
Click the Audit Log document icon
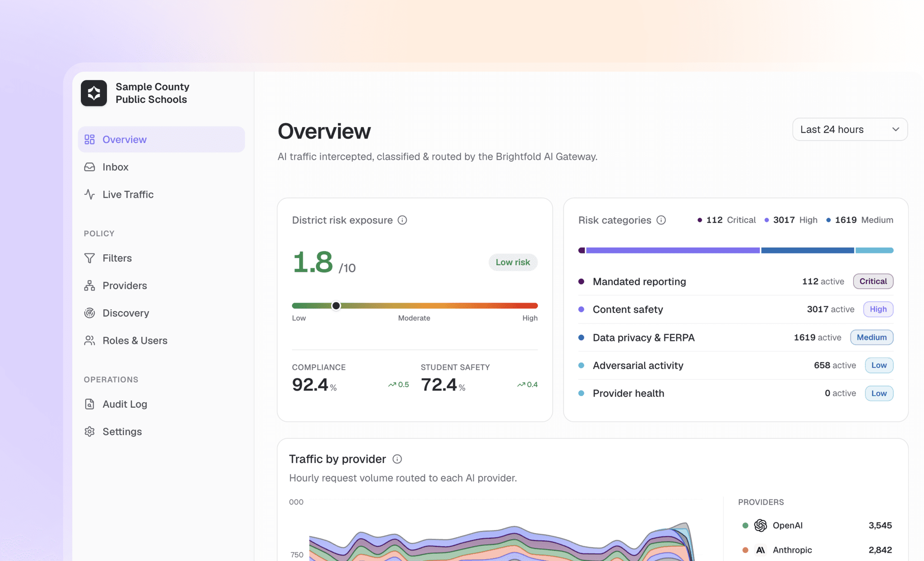pyautogui.click(x=89, y=404)
